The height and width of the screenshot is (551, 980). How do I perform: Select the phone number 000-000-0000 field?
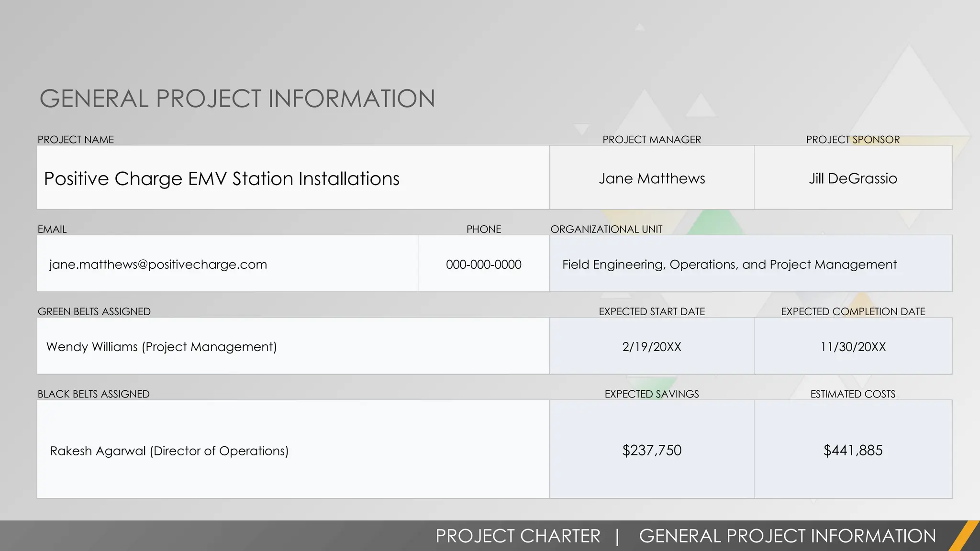click(483, 264)
